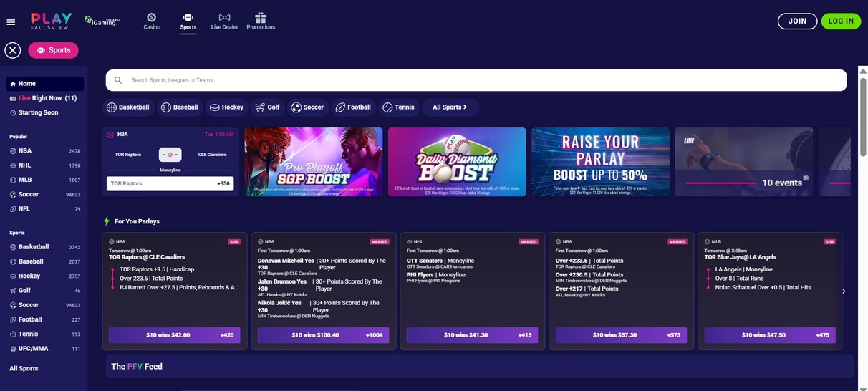Open Football in the sidebar Sports list

[x=44, y=319]
